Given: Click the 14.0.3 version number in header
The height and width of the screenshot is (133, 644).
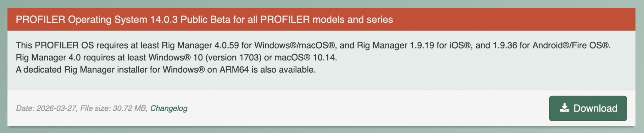Looking at the screenshot, I should tap(164, 20).
